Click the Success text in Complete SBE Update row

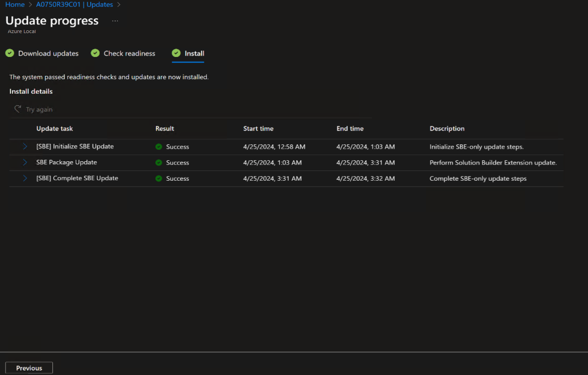click(x=178, y=178)
